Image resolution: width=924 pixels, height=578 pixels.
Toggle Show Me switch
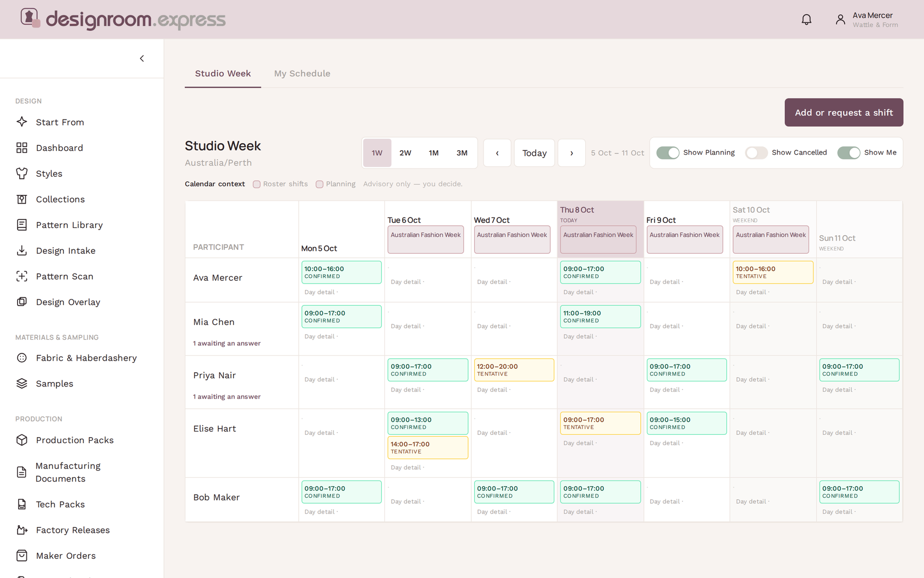pyautogui.click(x=849, y=152)
